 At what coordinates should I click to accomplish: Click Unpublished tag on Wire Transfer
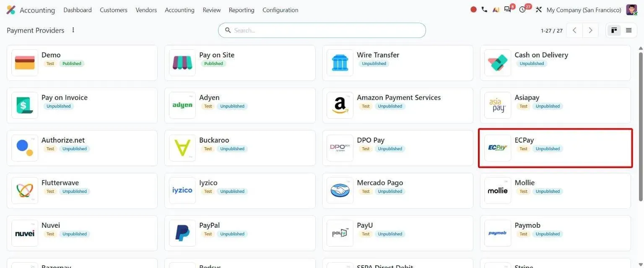pyautogui.click(x=374, y=64)
